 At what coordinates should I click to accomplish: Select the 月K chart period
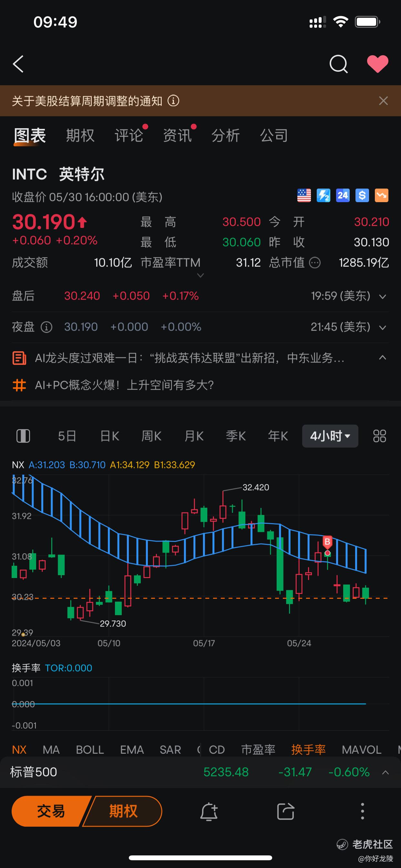(194, 436)
